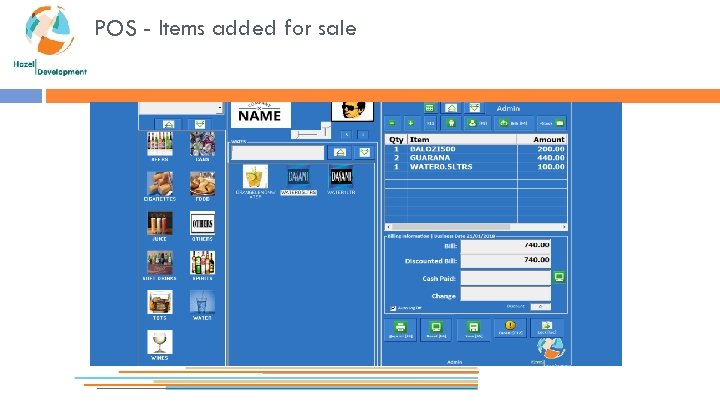Screen dimensions: 720x405
Task: Page up in the product list
Action: (x=340, y=152)
